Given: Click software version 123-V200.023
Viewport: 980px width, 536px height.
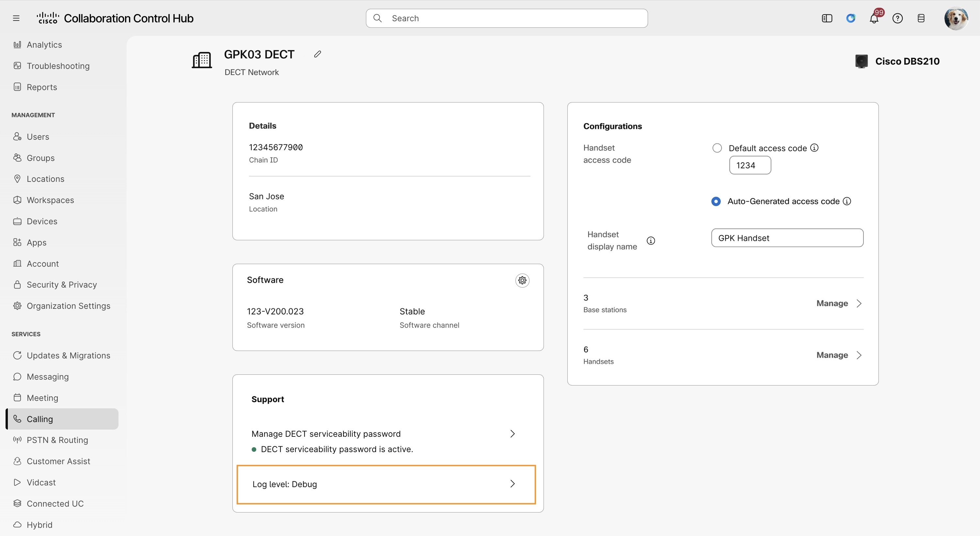Looking at the screenshot, I should (x=275, y=311).
